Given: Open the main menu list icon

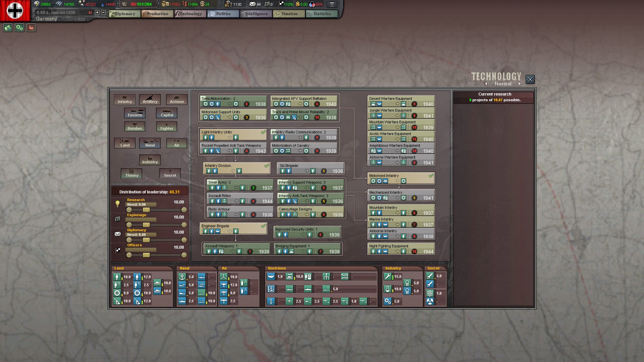Looking at the screenshot, I should tap(332, 4).
